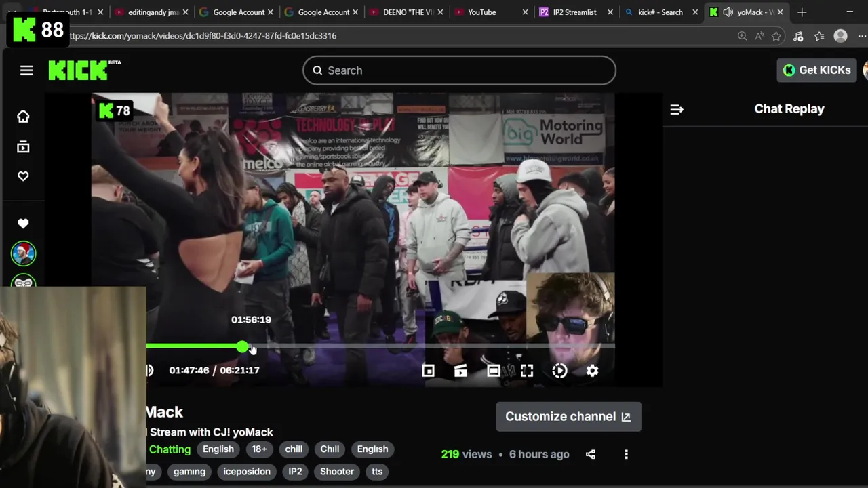Click Customize channel button
The image size is (868, 488).
click(x=568, y=416)
